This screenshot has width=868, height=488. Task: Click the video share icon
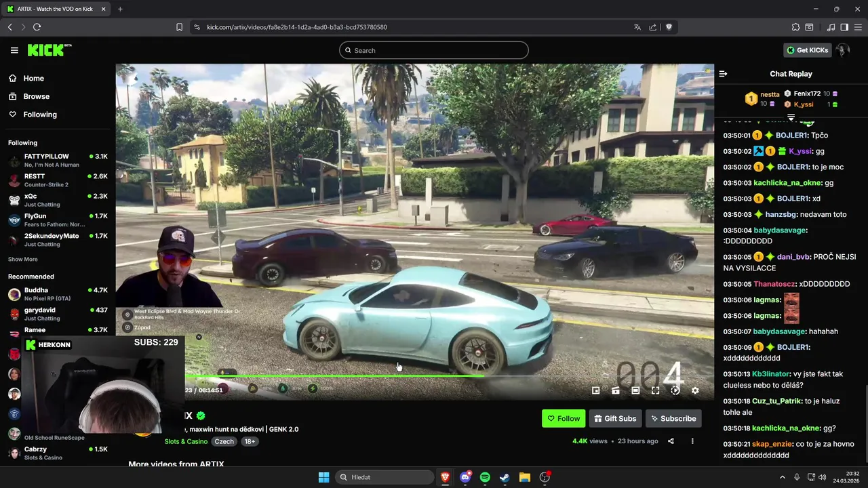(x=671, y=441)
